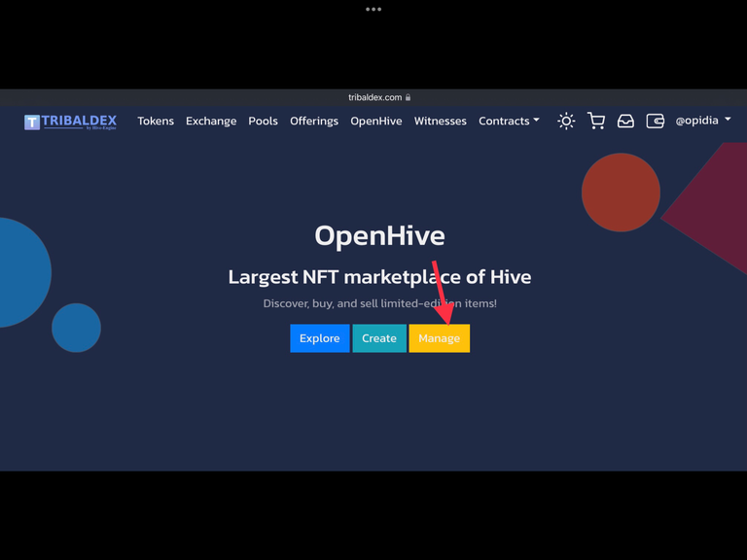Click the teal Create button
The width and height of the screenshot is (747, 560).
(x=379, y=338)
